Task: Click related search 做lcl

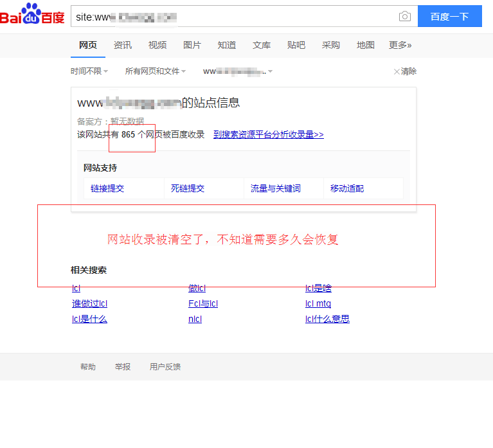Action: [197, 288]
